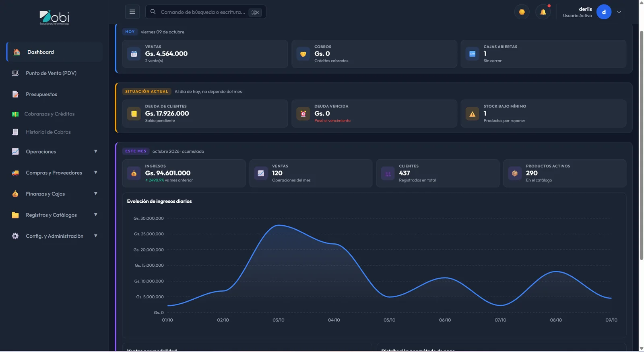Click the Stock Bajo Mínimo warning icon
Viewport: 644px width, 352px height.
click(x=473, y=114)
